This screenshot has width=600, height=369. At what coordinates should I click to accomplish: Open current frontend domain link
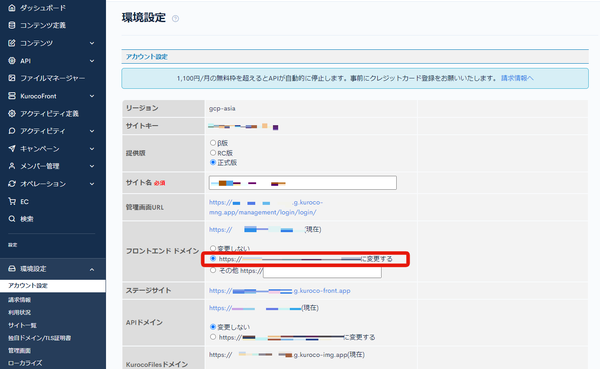coord(256,229)
